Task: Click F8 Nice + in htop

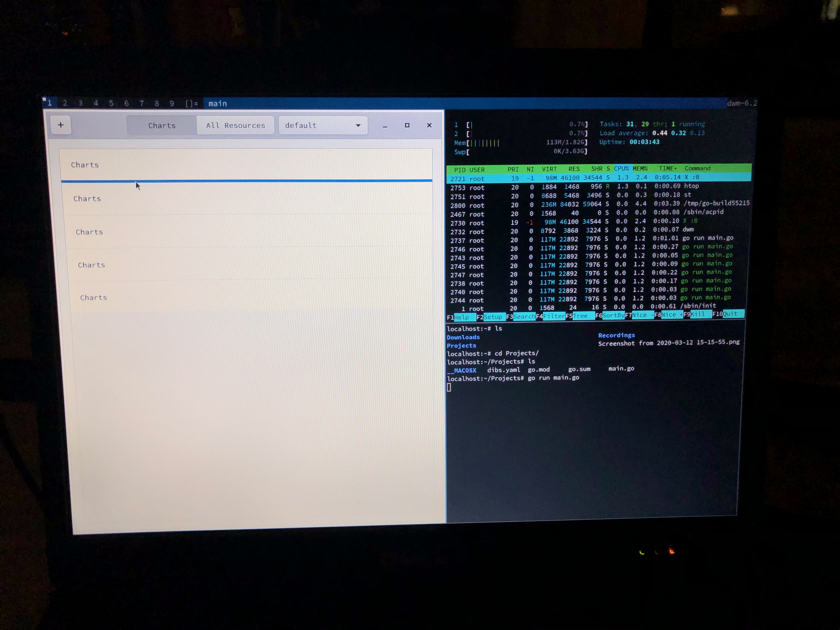Action: (669, 315)
